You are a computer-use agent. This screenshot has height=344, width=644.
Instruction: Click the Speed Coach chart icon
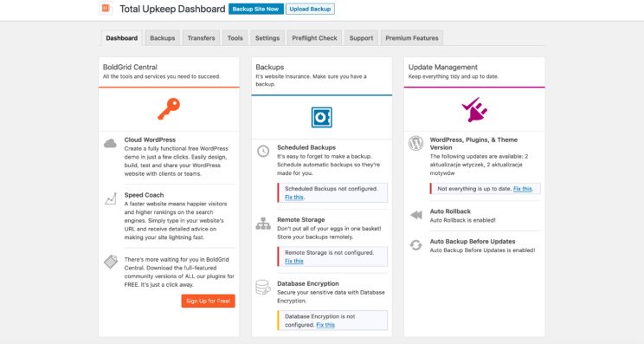[111, 198]
